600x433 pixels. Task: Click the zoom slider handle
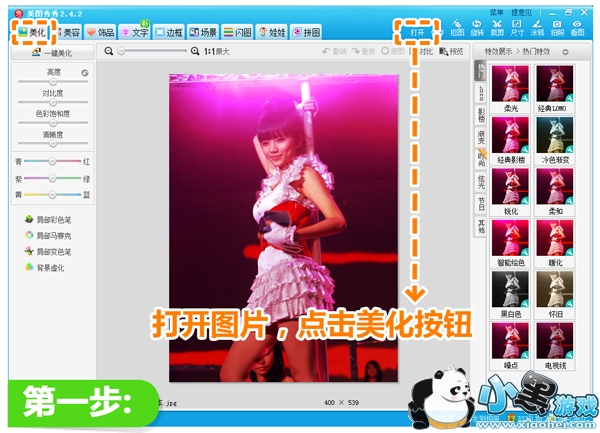pos(121,51)
